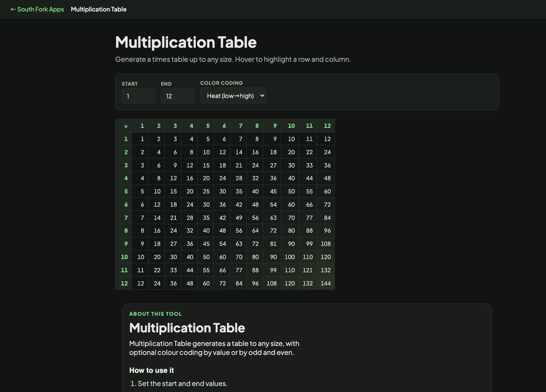Click the product cell for row 1, column 1
546x392 pixels.
[140, 139]
